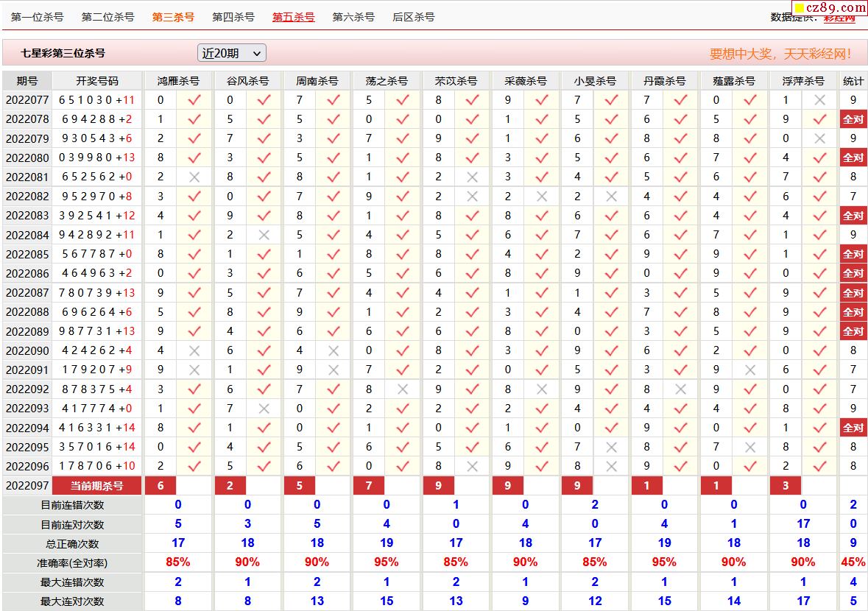This screenshot has height=611, width=868.
Task: Click the X mark in row 2022092 丹霞杀号
Action: tap(681, 389)
